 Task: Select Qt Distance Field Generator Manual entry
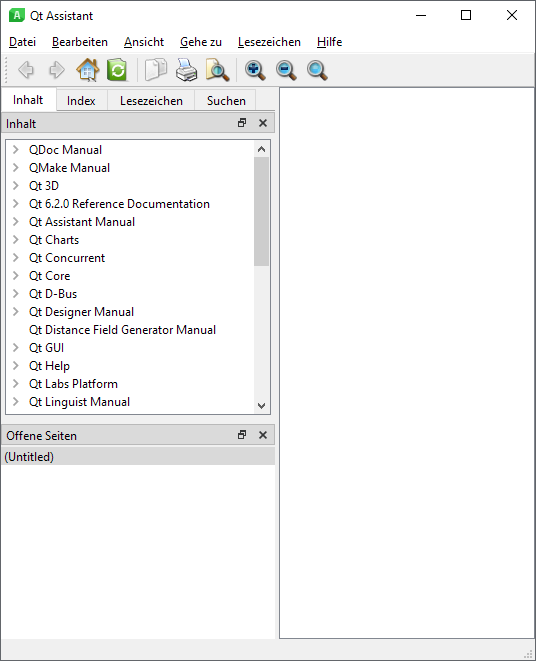click(122, 330)
